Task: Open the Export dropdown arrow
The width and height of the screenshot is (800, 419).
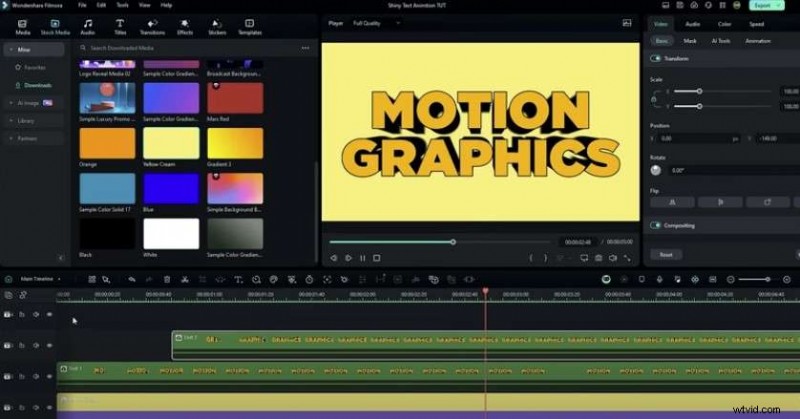Action: pos(779,6)
